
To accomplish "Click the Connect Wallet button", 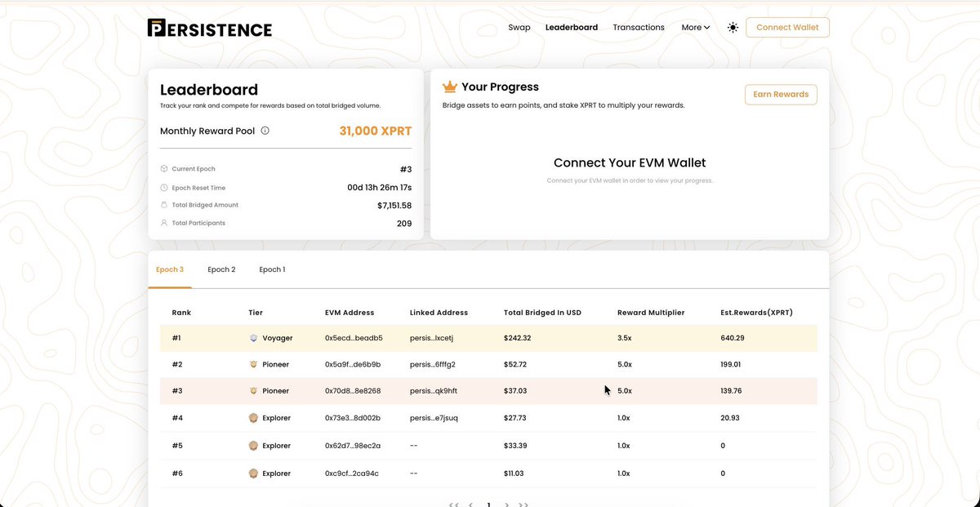I will tap(787, 28).
